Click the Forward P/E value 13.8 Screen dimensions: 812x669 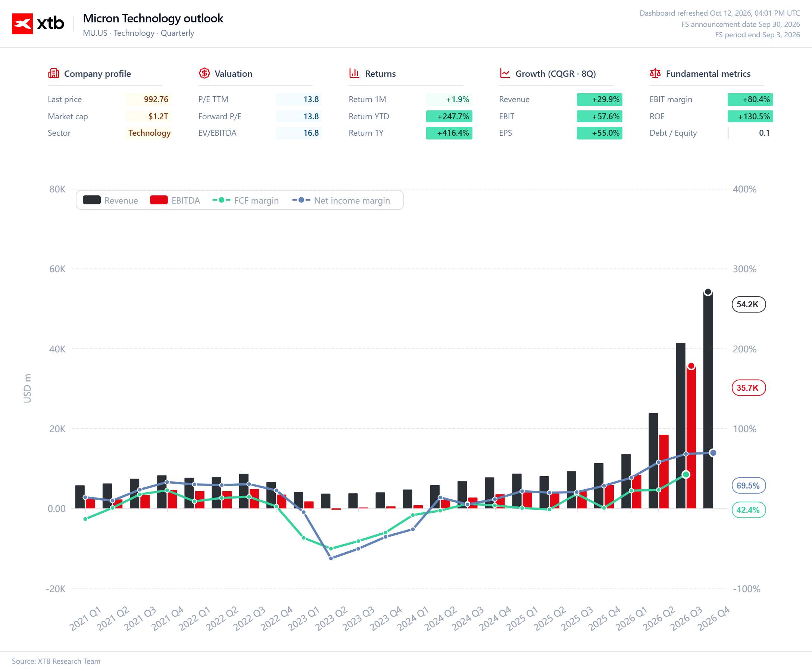tap(299, 116)
